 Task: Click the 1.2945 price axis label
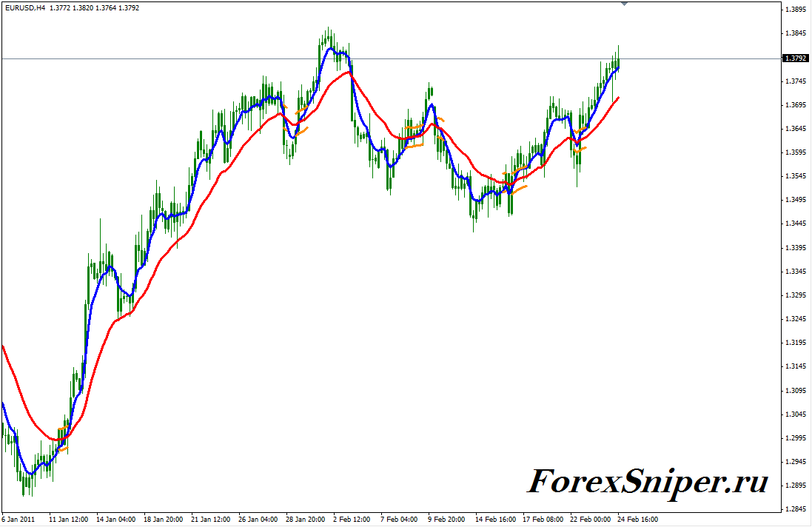(795, 462)
